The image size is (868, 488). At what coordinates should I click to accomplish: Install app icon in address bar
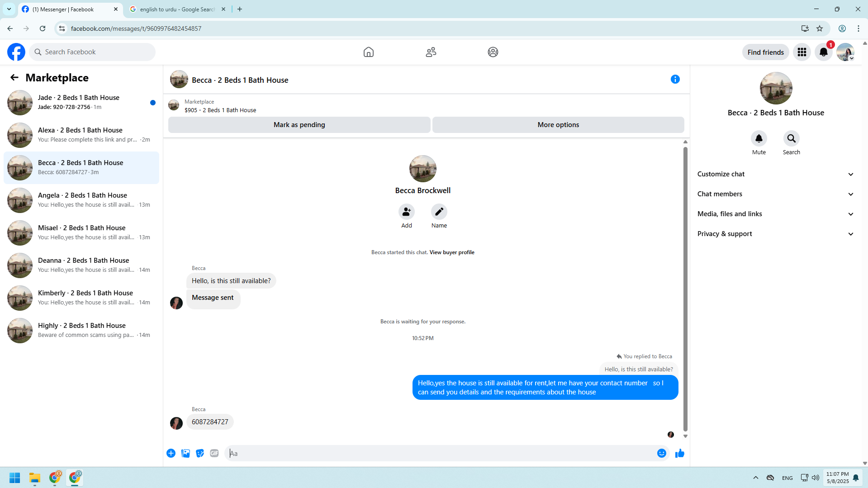(x=805, y=28)
